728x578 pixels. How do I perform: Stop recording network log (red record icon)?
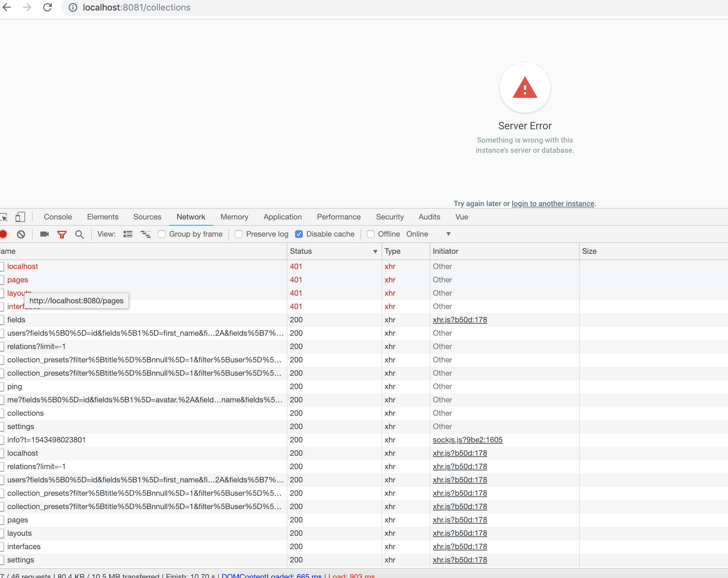(x=3, y=234)
